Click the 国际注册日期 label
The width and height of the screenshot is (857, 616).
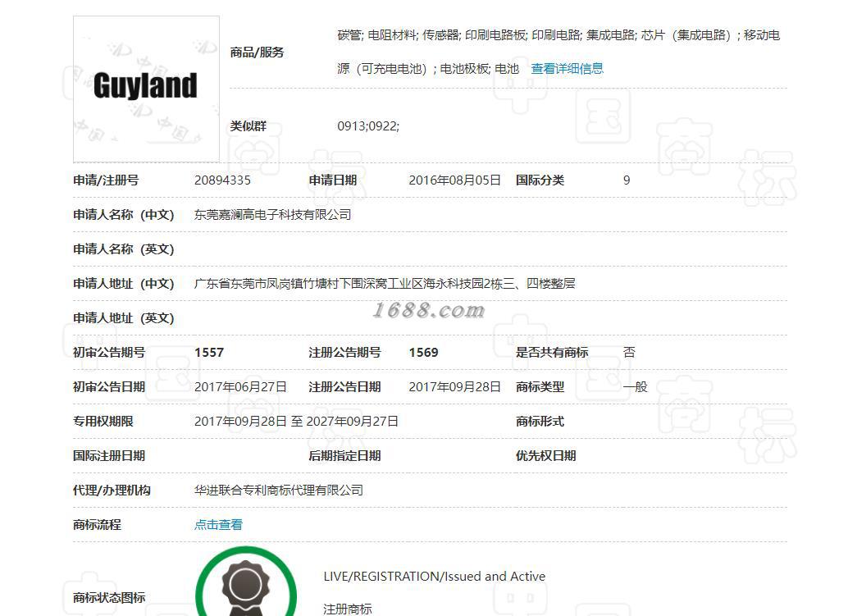point(109,456)
